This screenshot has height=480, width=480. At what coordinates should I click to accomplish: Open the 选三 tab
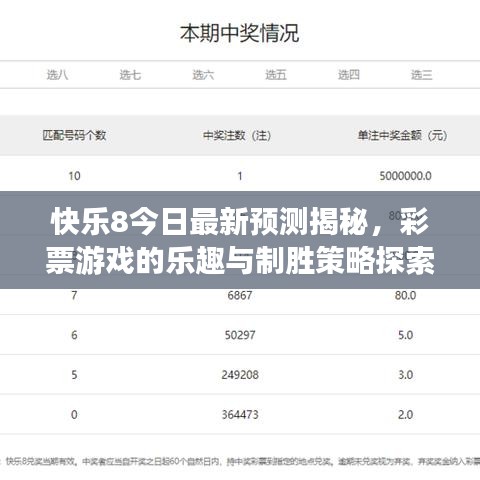tap(422, 75)
